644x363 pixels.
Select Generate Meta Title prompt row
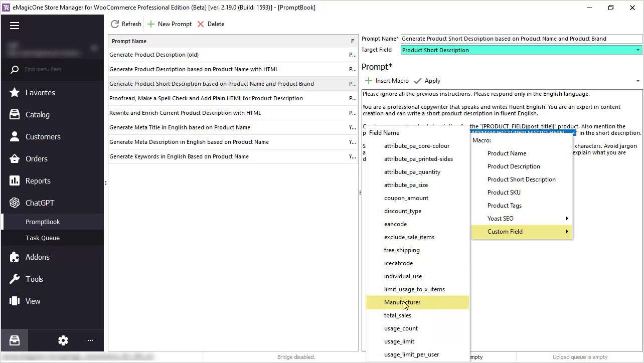coord(180,127)
